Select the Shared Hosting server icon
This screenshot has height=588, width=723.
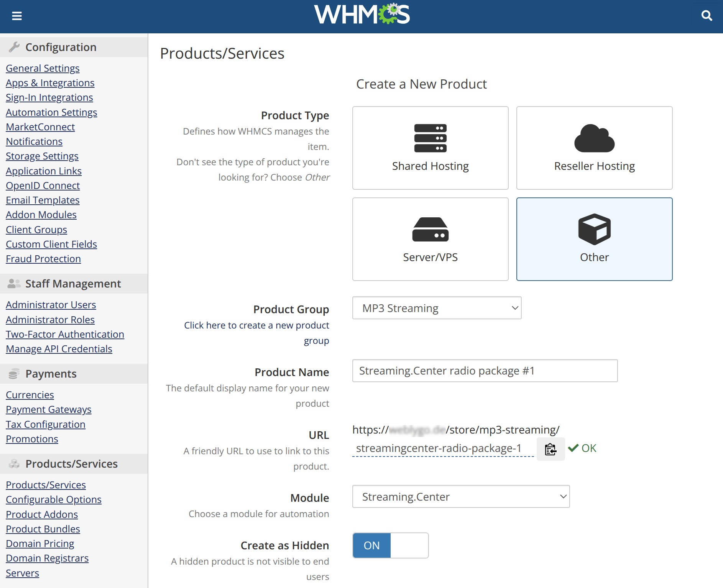click(430, 138)
